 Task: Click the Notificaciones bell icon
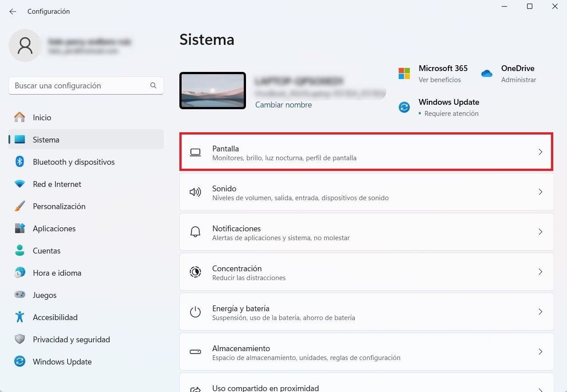[x=195, y=232]
